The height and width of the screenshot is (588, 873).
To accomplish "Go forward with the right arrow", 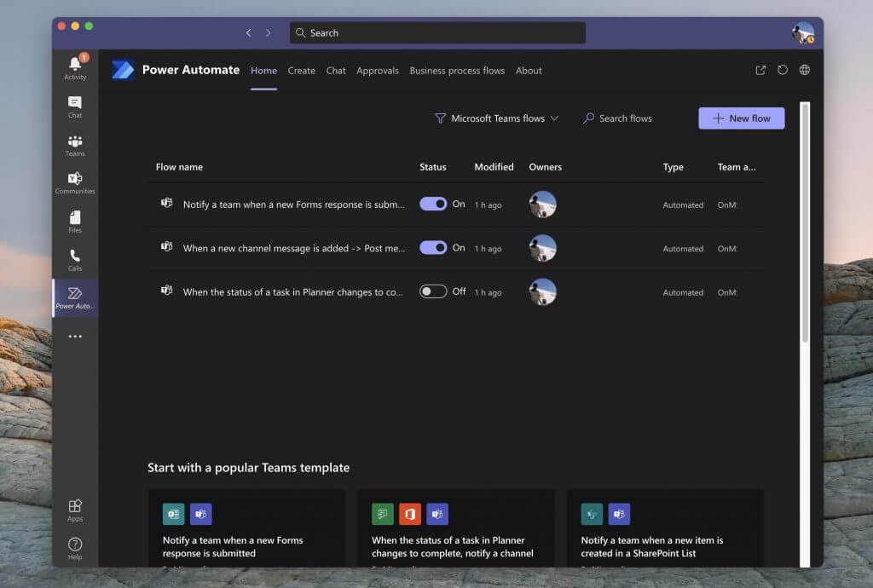I will pyautogui.click(x=269, y=33).
